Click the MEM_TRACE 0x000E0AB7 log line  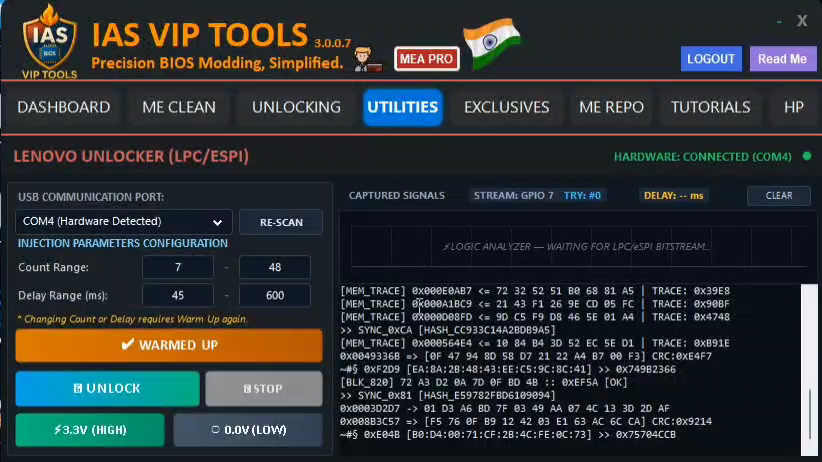pyautogui.click(x=535, y=291)
